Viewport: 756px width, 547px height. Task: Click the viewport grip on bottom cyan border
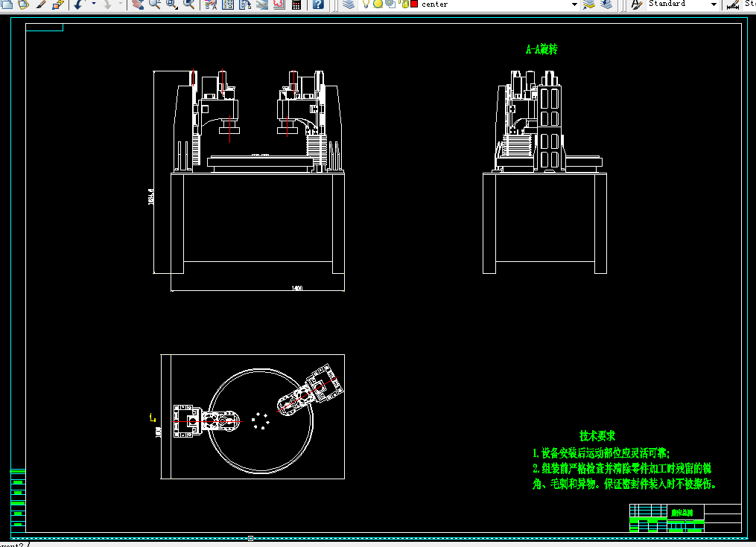251,538
